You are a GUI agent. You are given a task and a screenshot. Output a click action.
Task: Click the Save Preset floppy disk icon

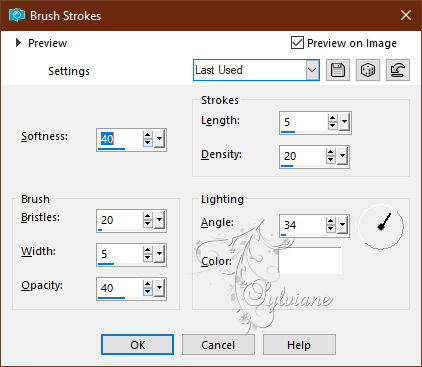click(338, 70)
